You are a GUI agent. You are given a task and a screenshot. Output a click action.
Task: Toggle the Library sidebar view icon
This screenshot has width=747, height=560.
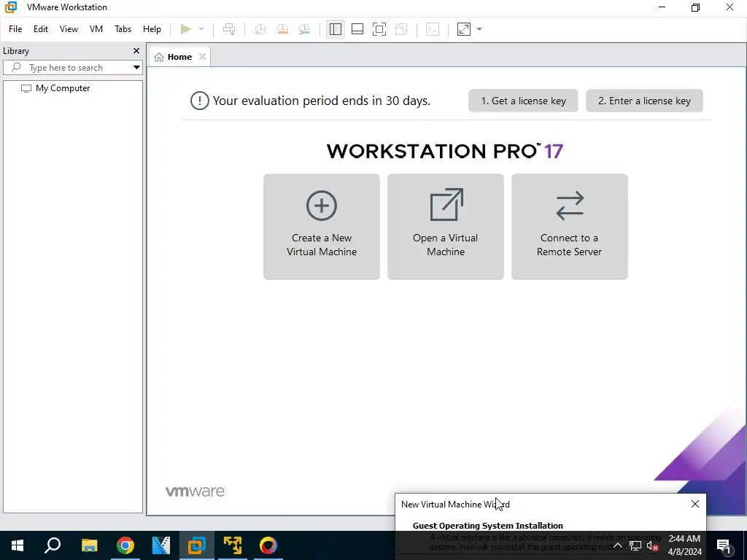[x=336, y=29]
